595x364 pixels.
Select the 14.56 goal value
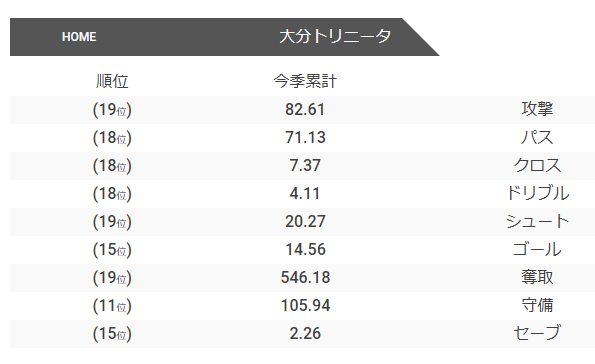305,249
